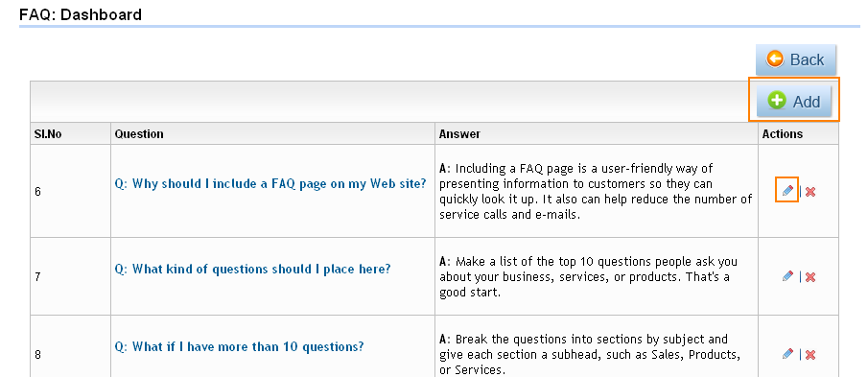Click the Actions column header
This screenshot has height=377, width=868.
(783, 134)
